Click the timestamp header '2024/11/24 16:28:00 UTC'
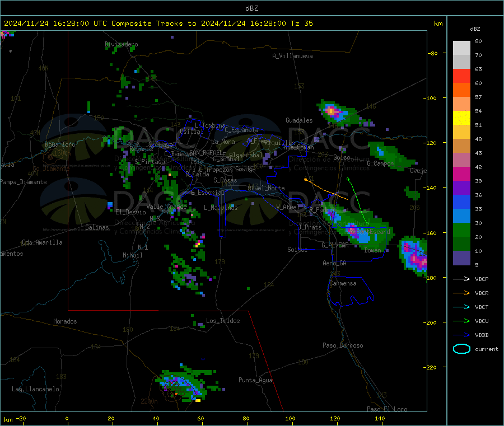Viewport: 504px width, 426px height. 55,24
